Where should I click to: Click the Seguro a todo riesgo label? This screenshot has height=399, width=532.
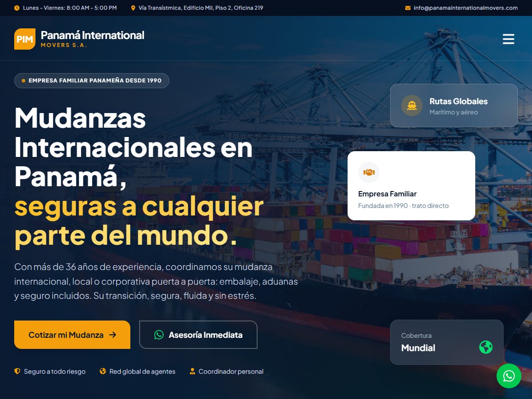55,372
